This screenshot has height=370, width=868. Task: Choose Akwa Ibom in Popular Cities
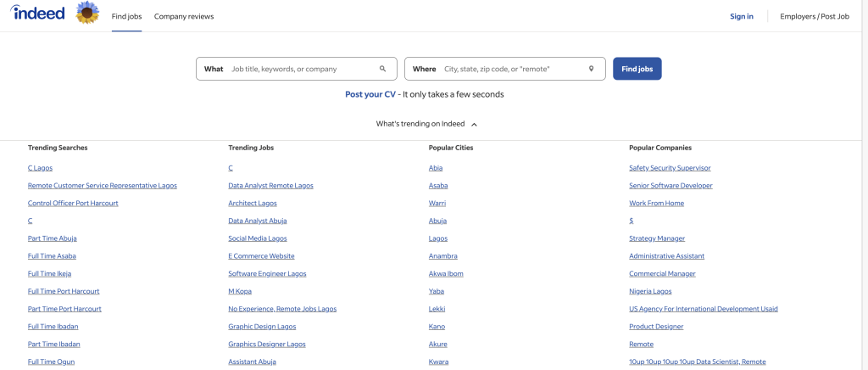point(446,273)
